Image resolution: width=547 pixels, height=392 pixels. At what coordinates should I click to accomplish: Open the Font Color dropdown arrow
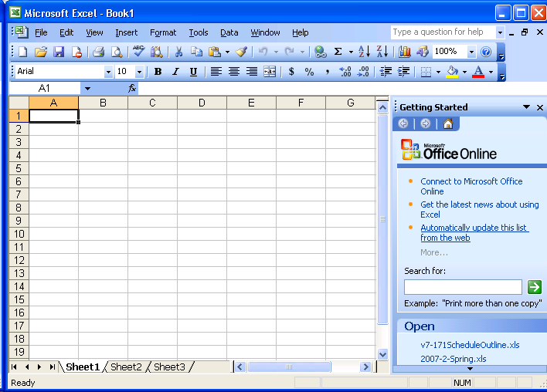[x=491, y=72]
